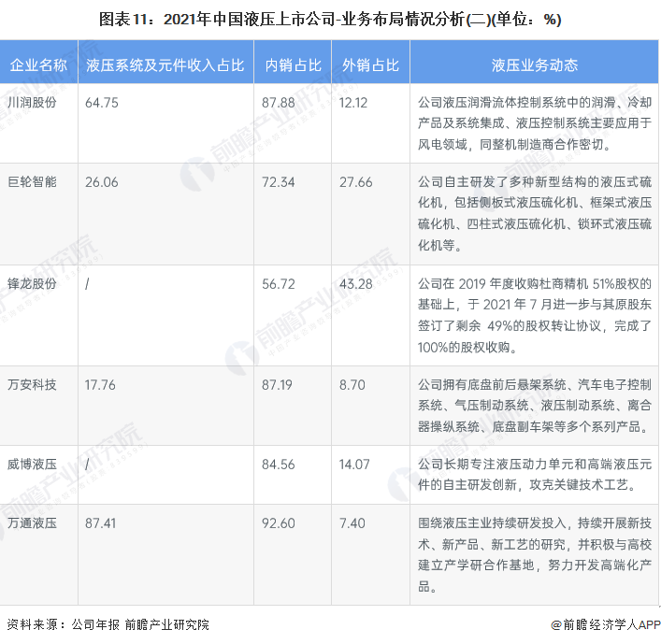Click value 27.66 export share
Screen dimensions: 661x644
[x=356, y=182]
